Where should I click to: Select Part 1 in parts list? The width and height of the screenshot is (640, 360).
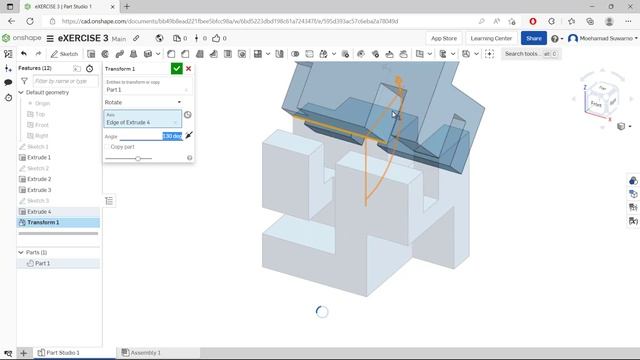point(58,264)
